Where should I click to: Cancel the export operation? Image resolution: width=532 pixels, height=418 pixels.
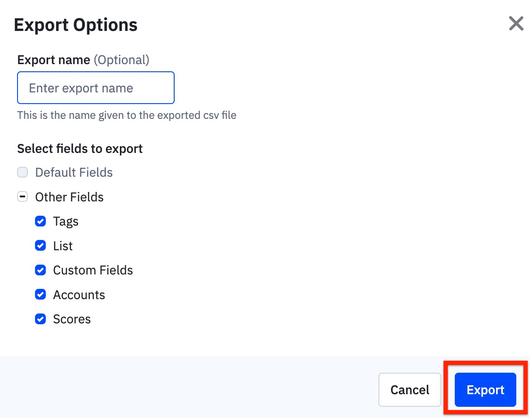pyautogui.click(x=409, y=390)
